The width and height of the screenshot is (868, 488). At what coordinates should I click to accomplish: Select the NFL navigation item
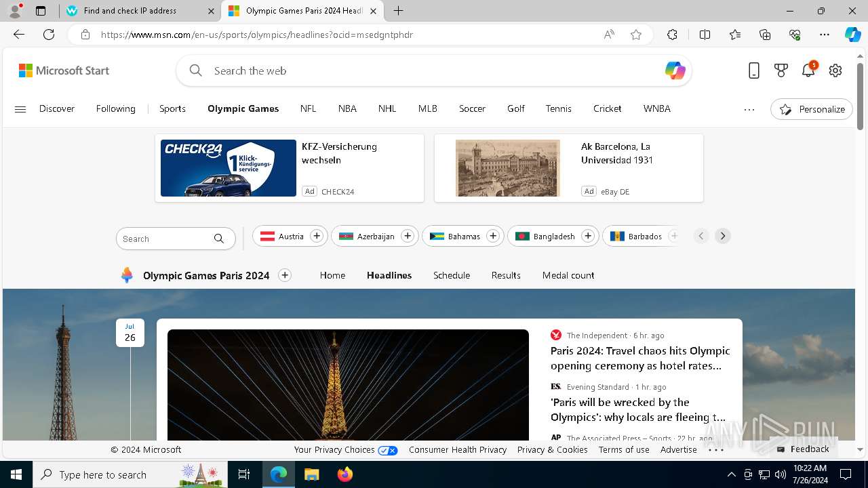click(x=309, y=108)
